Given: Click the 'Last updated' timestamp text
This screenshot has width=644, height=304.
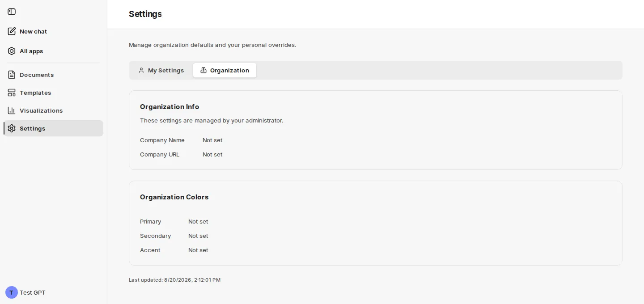Looking at the screenshot, I should (174, 280).
